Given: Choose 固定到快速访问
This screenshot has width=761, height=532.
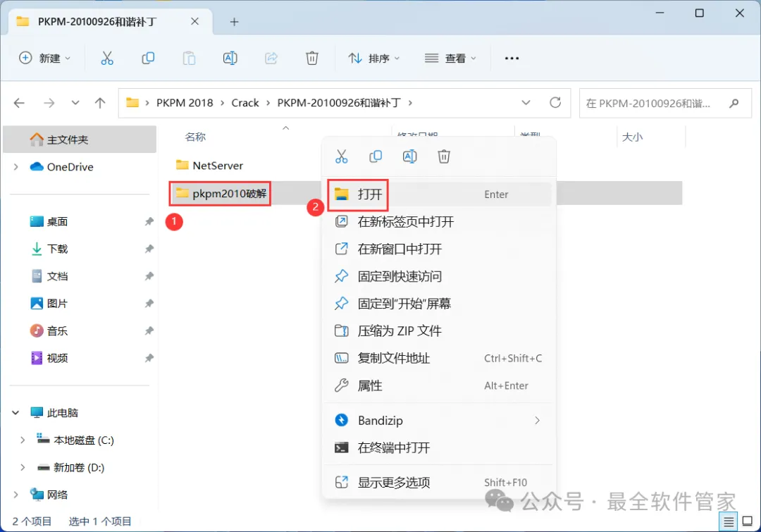Looking at the screenshot, I should click(439, 276).
